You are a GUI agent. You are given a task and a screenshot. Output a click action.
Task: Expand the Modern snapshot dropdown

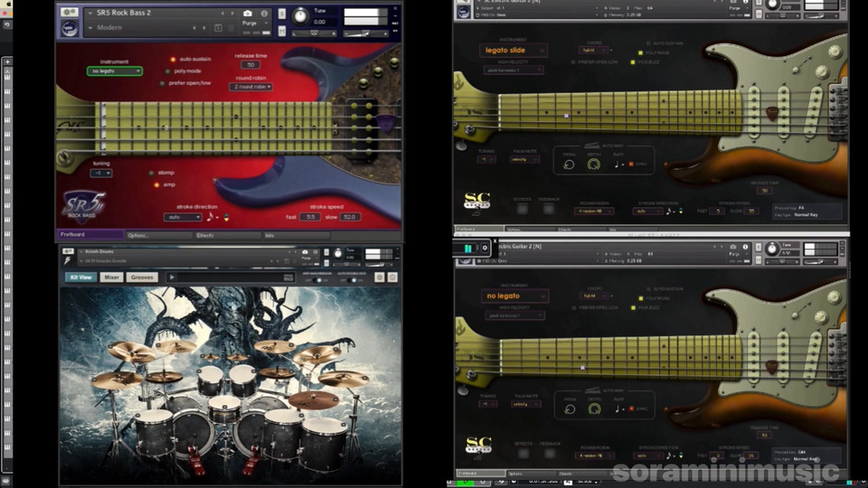coord(90,28)
